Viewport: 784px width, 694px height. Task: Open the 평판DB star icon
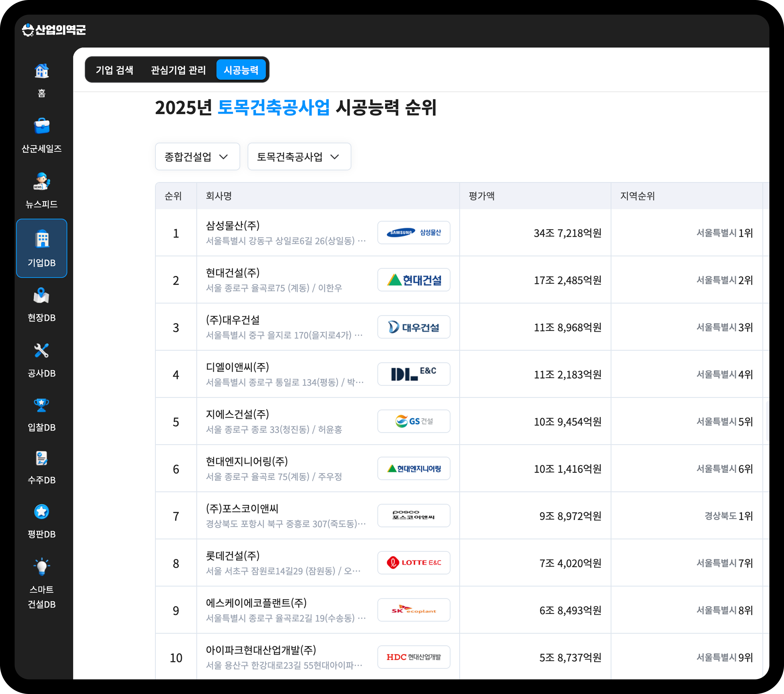click(x=41, y=512)
